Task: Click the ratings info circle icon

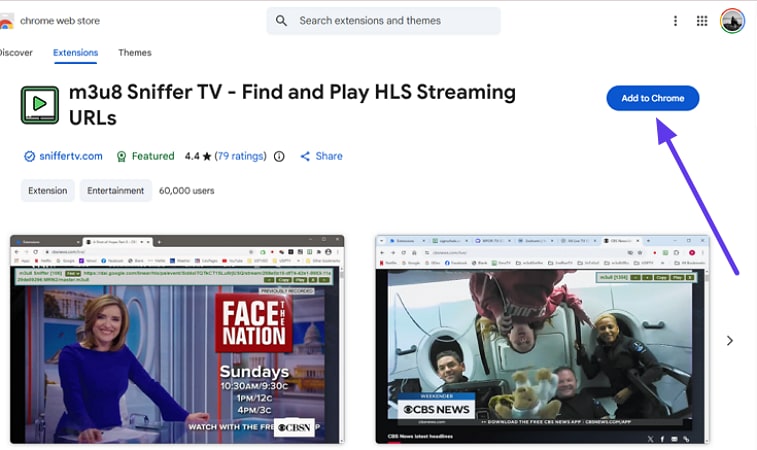Action: [279, 156]
